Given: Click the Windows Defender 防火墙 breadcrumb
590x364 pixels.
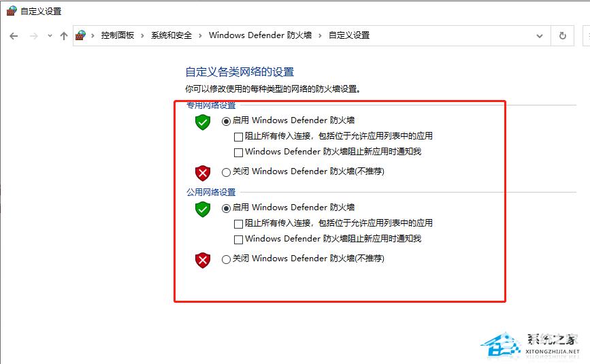Looking at the screenshot, I should point(261,35).
